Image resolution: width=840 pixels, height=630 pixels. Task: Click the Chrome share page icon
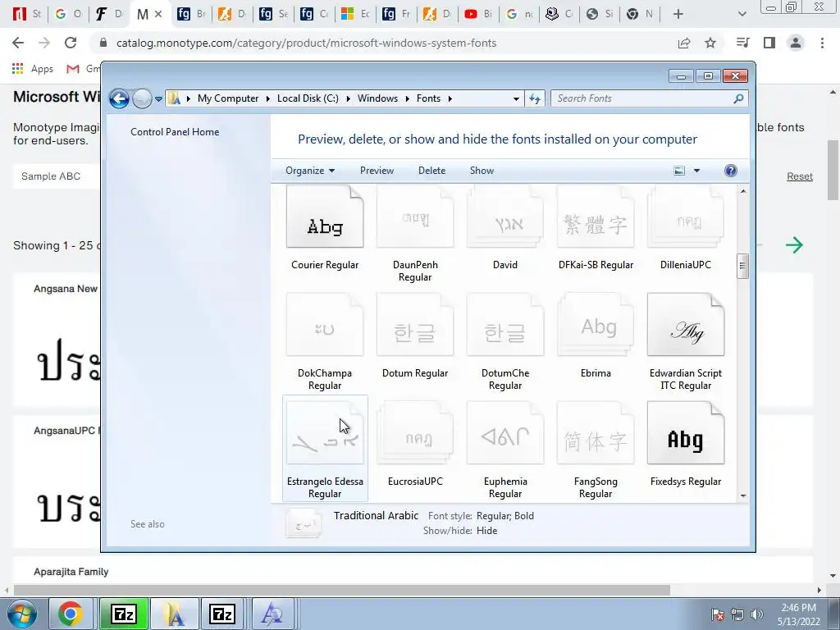point(684,43)
